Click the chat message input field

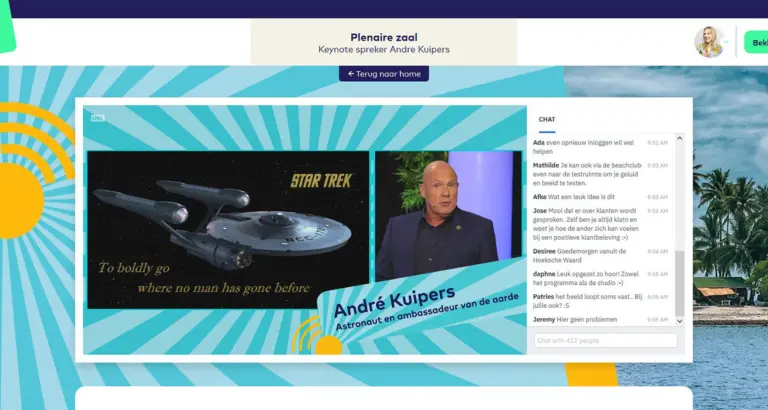pyautogui.click(x=605, y=340)
